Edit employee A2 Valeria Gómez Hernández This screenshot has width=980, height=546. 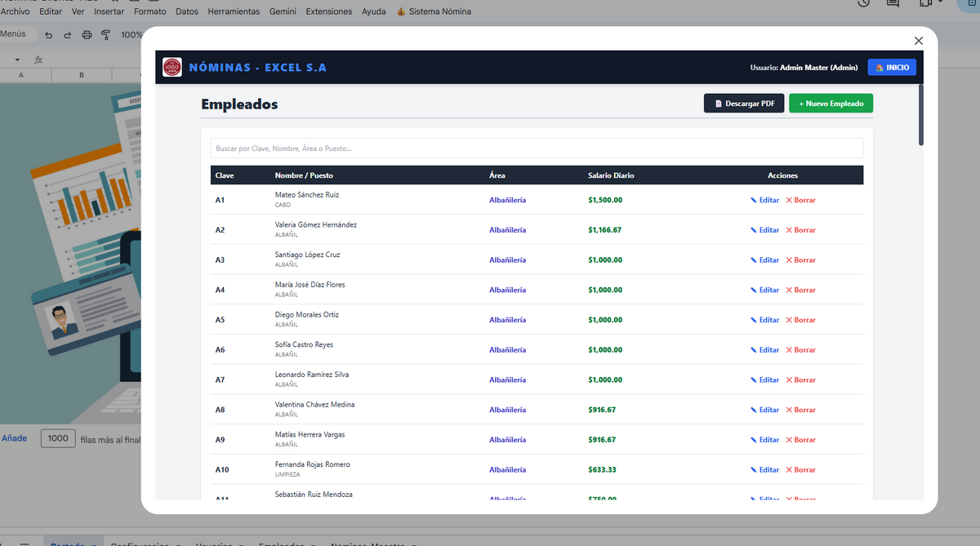765,230
